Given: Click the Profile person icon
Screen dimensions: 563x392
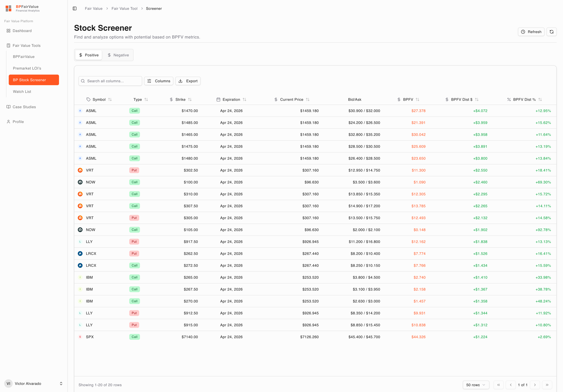Looking at the screenshot, I should point(8,122).
